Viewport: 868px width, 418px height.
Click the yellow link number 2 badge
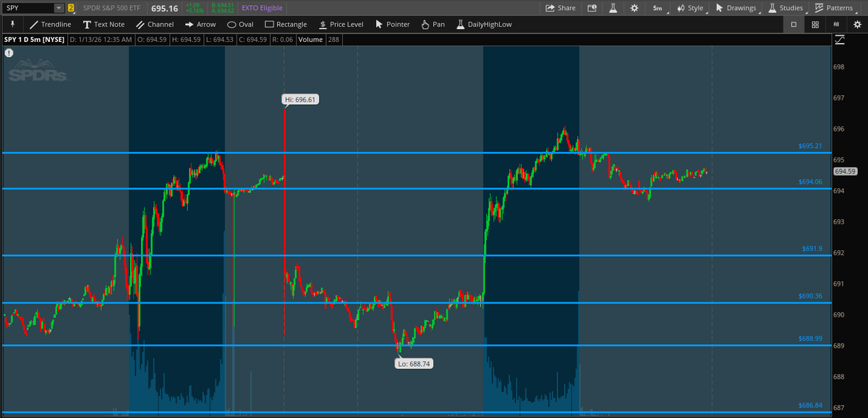tap(71, 8)
